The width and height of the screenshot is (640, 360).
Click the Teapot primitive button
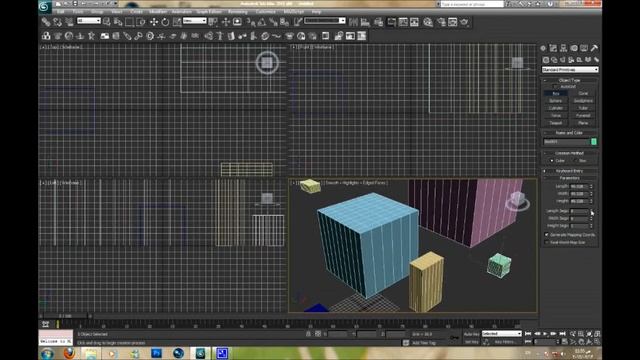pos(556,123)
